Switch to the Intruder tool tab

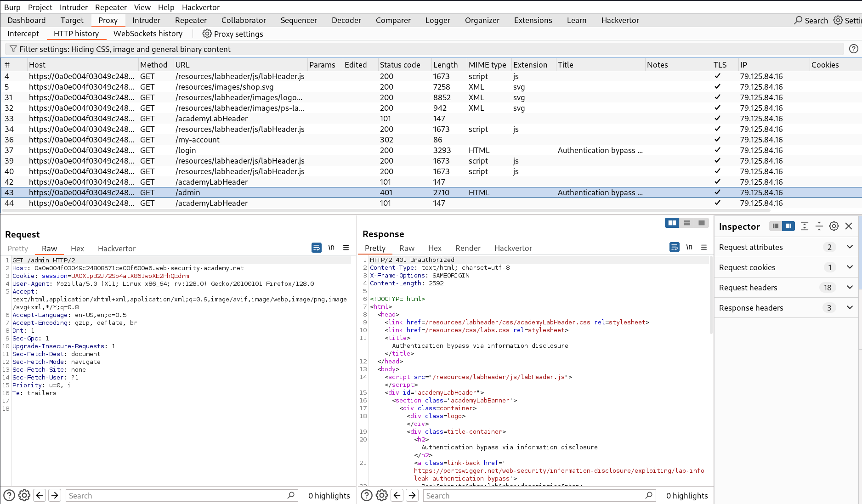pos(146,20)
